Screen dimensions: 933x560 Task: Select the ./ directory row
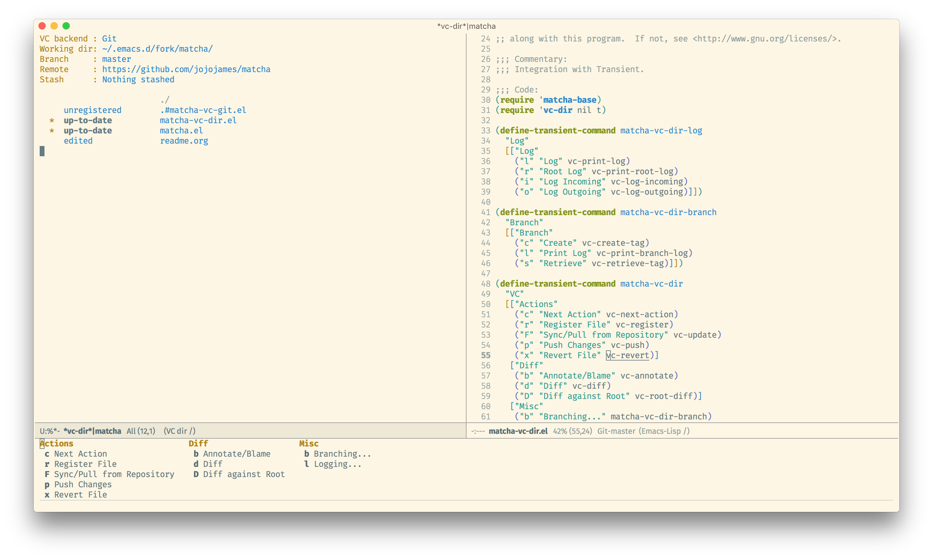(x=164, y=100)
